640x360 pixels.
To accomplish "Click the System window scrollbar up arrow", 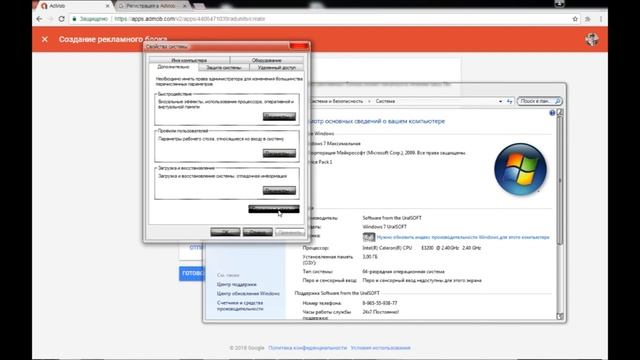I will tap(560, 112).
